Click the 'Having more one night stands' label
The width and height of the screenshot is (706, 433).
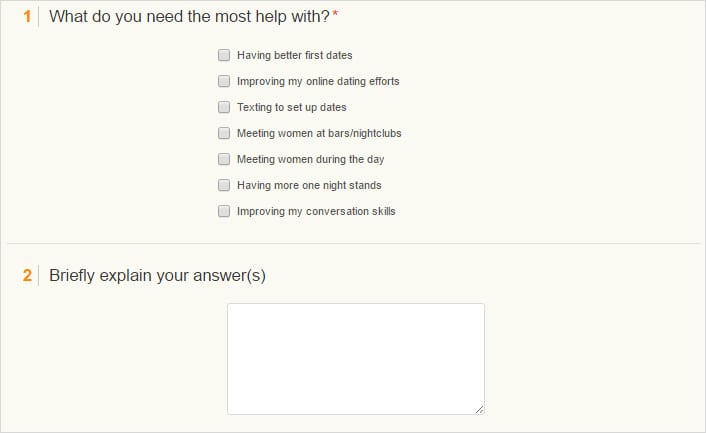click(309, 185)
